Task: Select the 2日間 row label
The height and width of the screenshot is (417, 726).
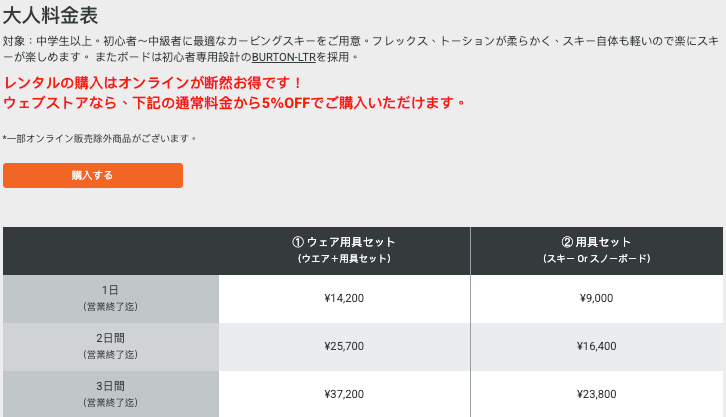Action: 110,338
